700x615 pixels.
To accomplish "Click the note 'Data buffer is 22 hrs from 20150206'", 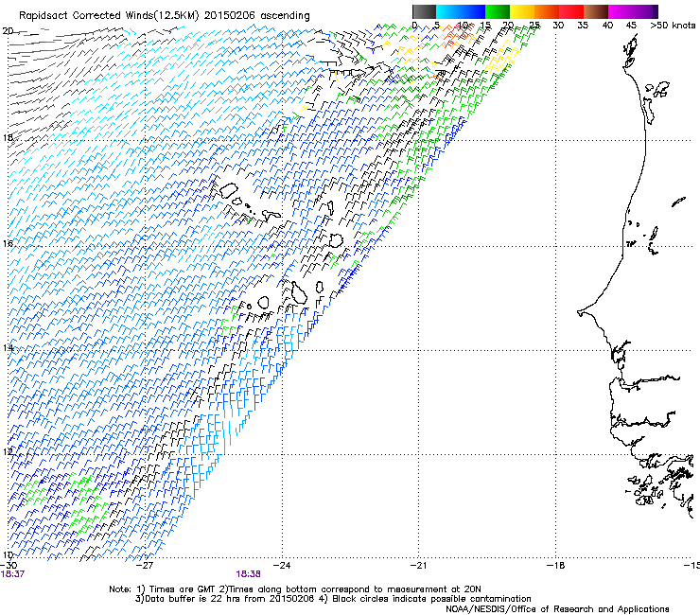I will [229, 599].
